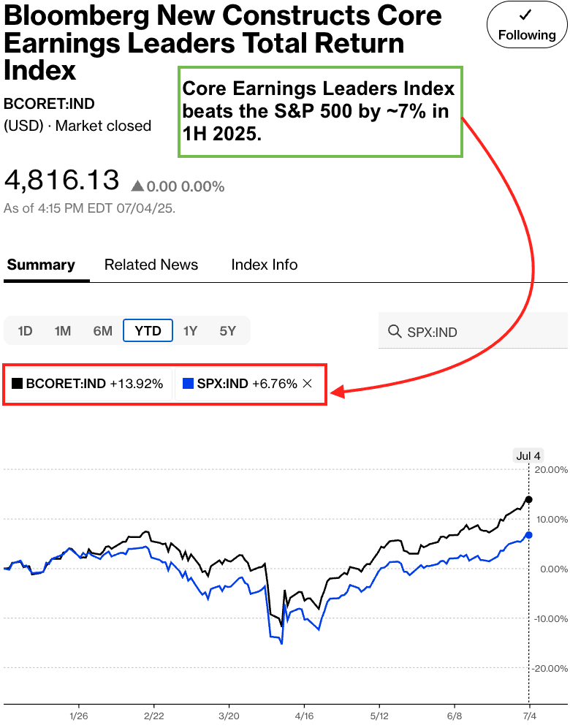Switch to the Index Info tab
The width and height of the screenshot is (570, 728).
264,265
